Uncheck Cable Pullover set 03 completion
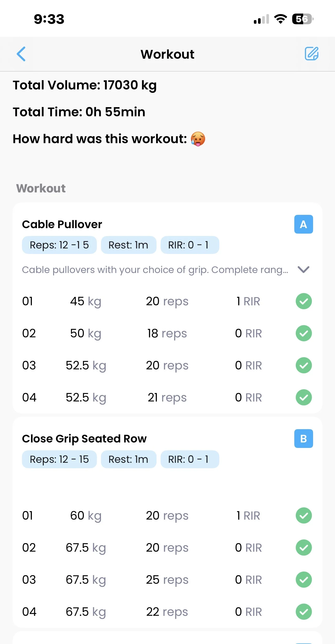The height and width of the screenshot is (644, 335). coord(303,365)
